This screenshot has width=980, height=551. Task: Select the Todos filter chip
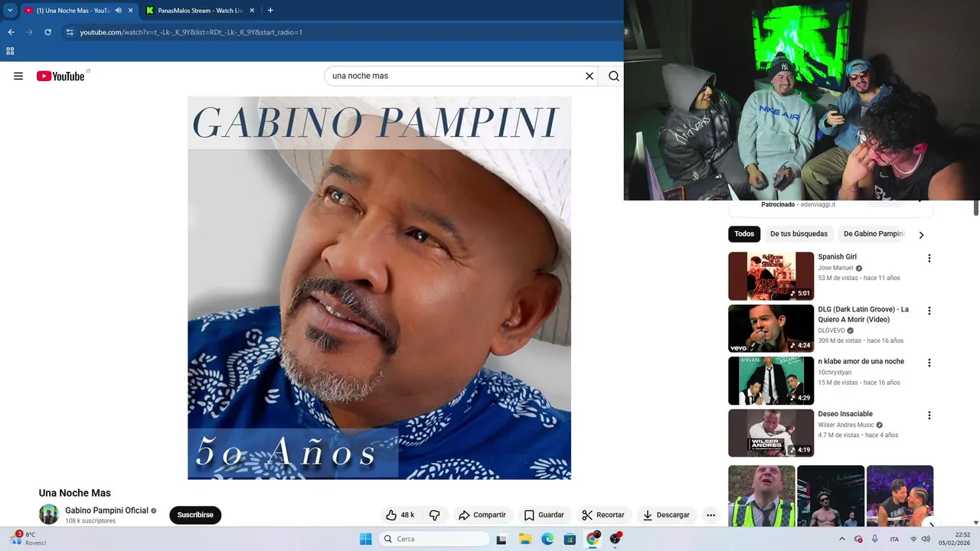[x=744, y=234]
